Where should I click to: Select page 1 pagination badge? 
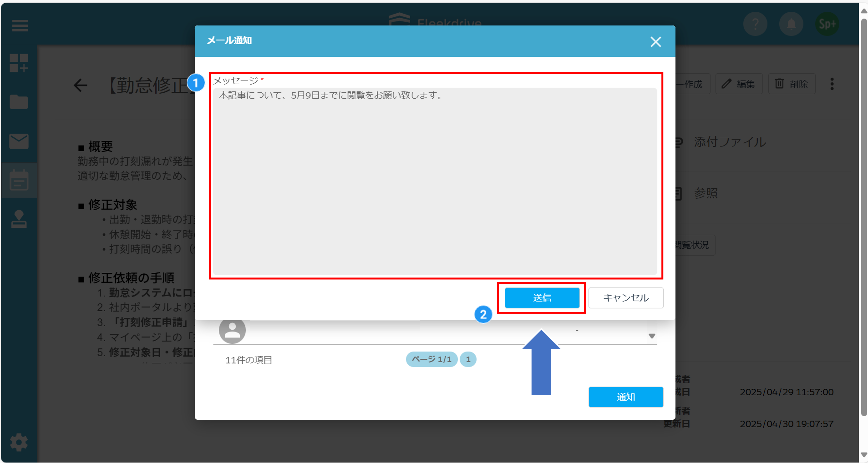468,359
